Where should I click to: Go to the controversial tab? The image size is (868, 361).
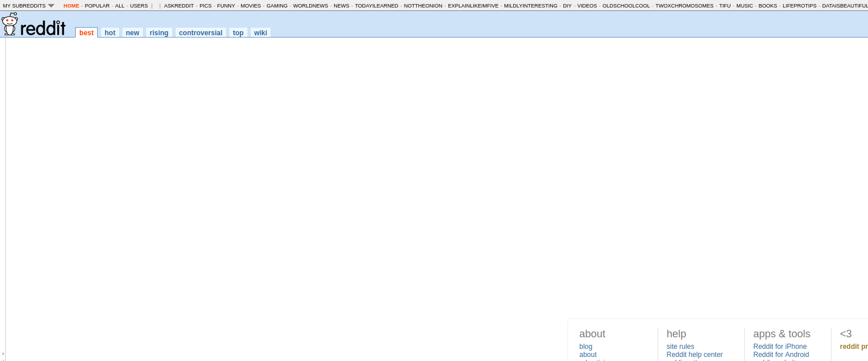[201, 33]
